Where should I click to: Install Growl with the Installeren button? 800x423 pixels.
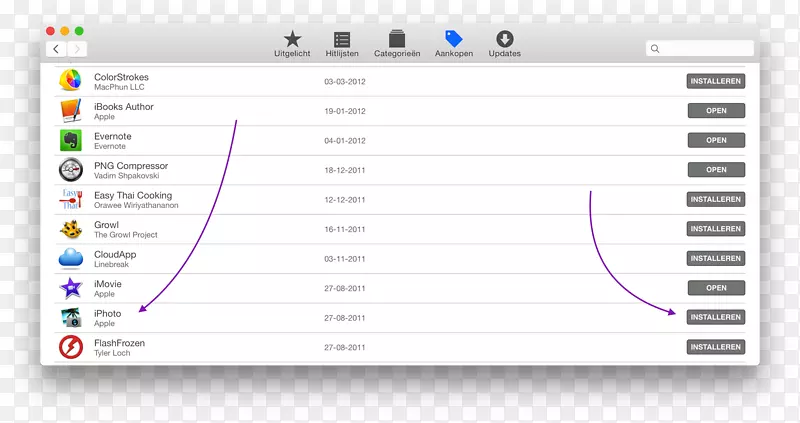point(716,229)
